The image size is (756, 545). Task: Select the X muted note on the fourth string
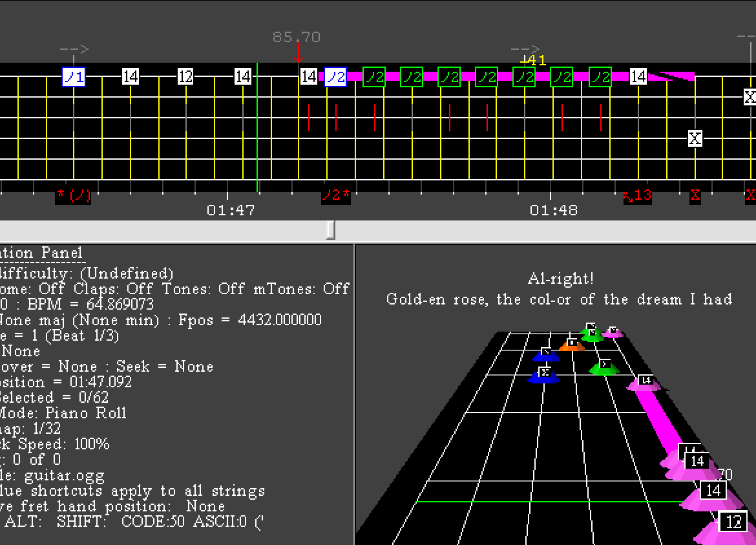pos(695,138)
